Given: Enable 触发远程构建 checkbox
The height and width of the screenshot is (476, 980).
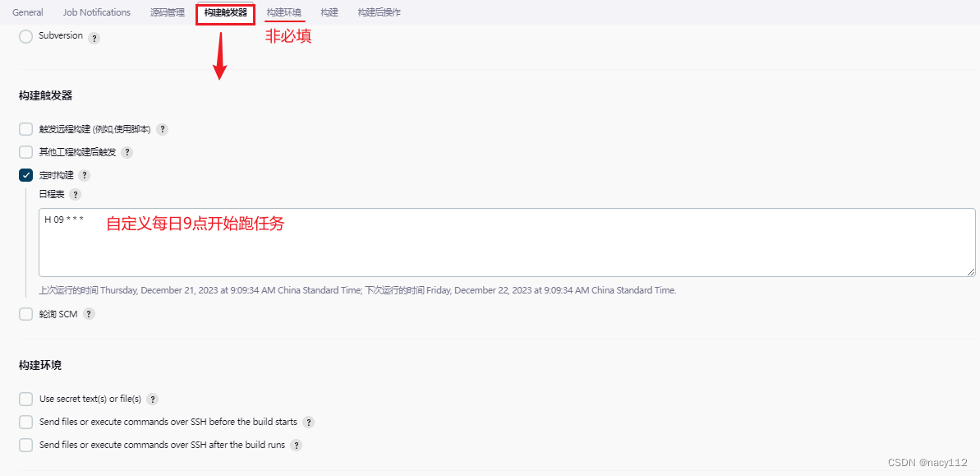Looking at the screenshot, I should [x=25, y=129].
